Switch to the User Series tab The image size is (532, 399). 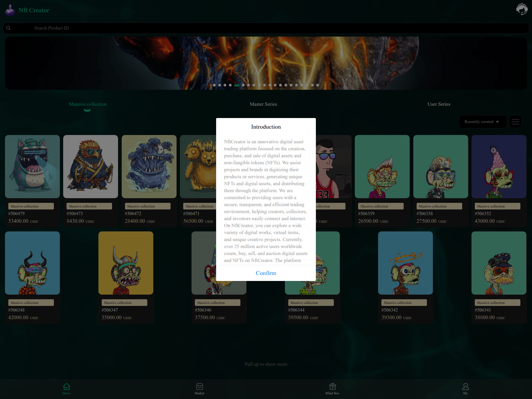point(439,104)
